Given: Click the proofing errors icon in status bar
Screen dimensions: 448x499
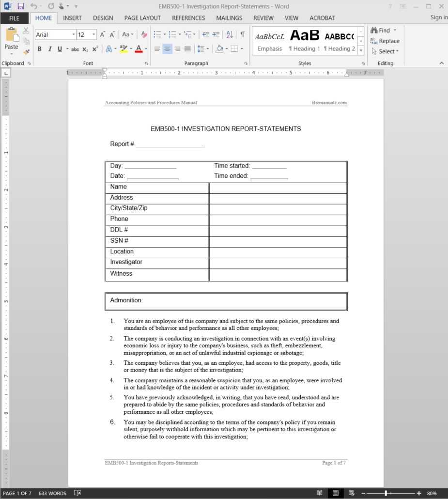Looking at the screenshot, I should 77,493.
